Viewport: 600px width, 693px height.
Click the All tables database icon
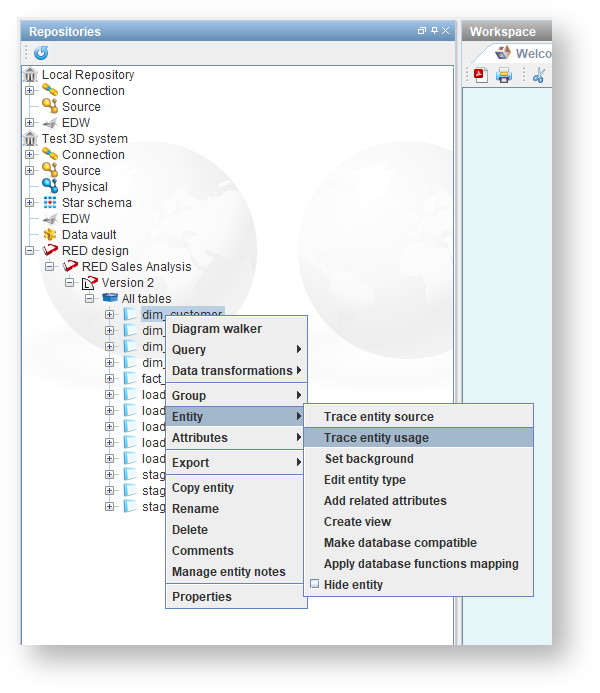point(110,298)
